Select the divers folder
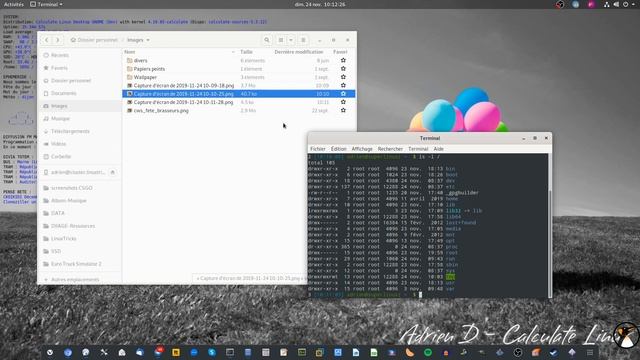The height and width of the screenshot is (360, 640). (239, 60)
